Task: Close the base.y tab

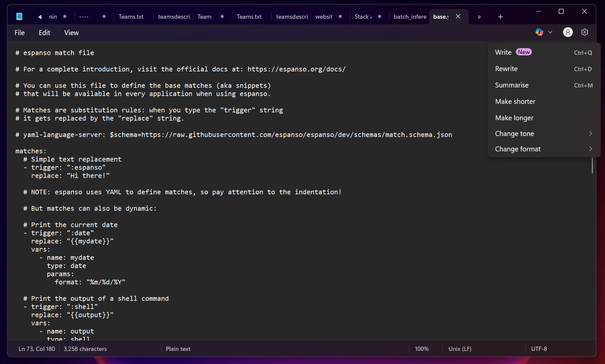Action: click(458, 16)
